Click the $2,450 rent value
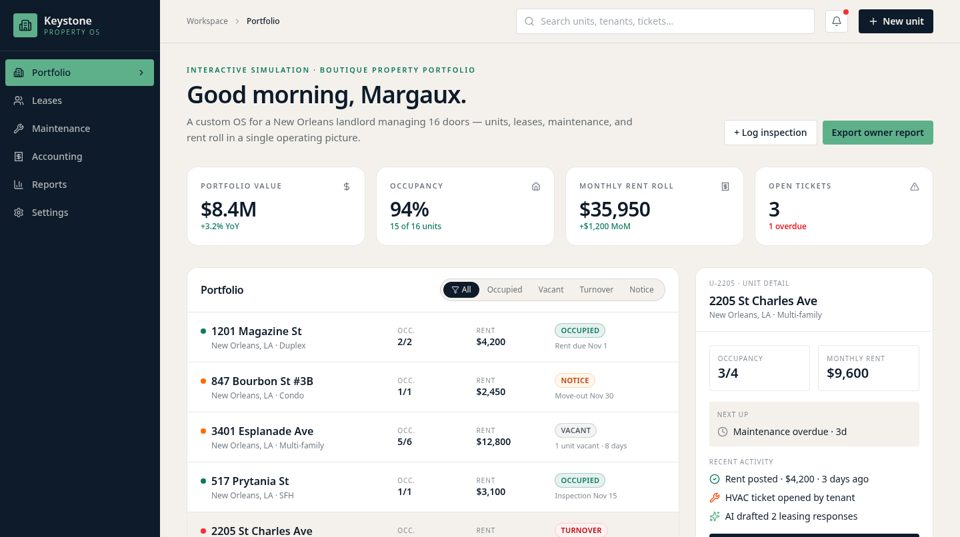Viewport: 960px width, 537px height. [x=490, y=392]
